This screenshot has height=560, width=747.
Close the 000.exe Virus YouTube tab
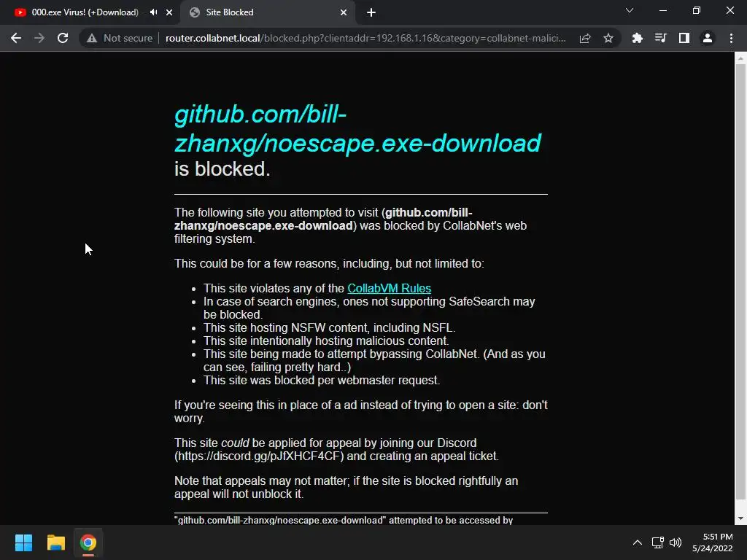click(x=169, y=12)
